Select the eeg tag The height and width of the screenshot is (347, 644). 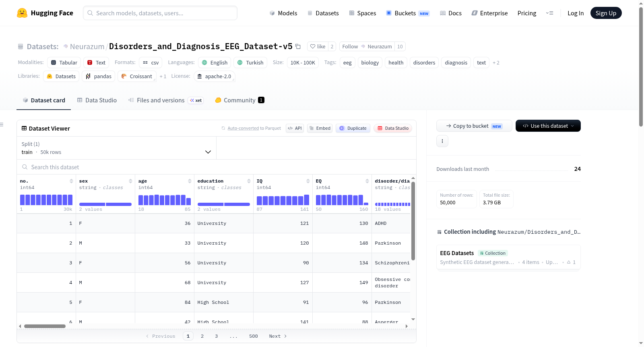pyautogui.click(x=347, y=62)
